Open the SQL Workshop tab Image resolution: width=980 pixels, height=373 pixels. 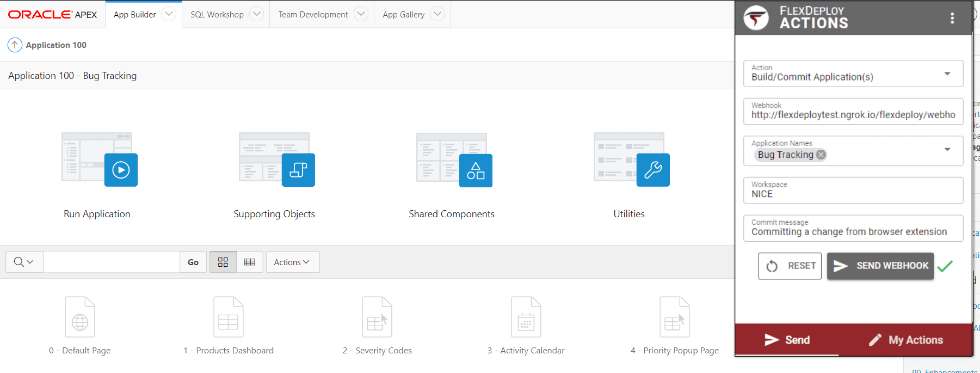pos(217,15)
